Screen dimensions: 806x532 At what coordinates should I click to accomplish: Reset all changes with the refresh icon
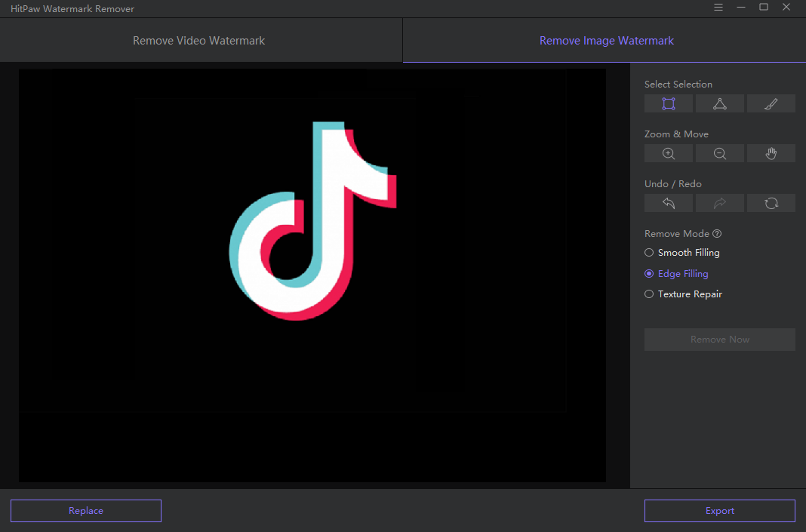(x=771, y=204)
